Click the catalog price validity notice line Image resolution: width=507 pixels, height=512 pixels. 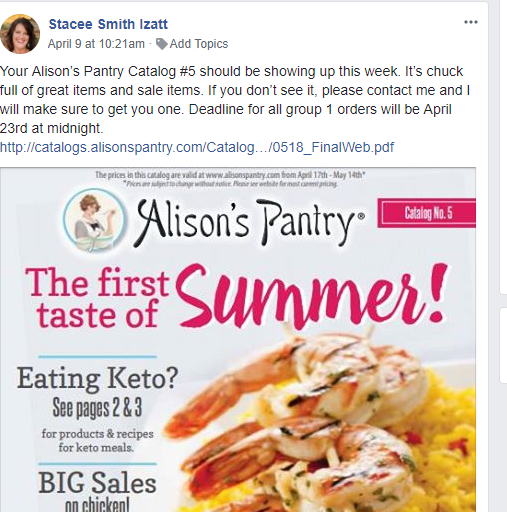click(x=230, y=175)
